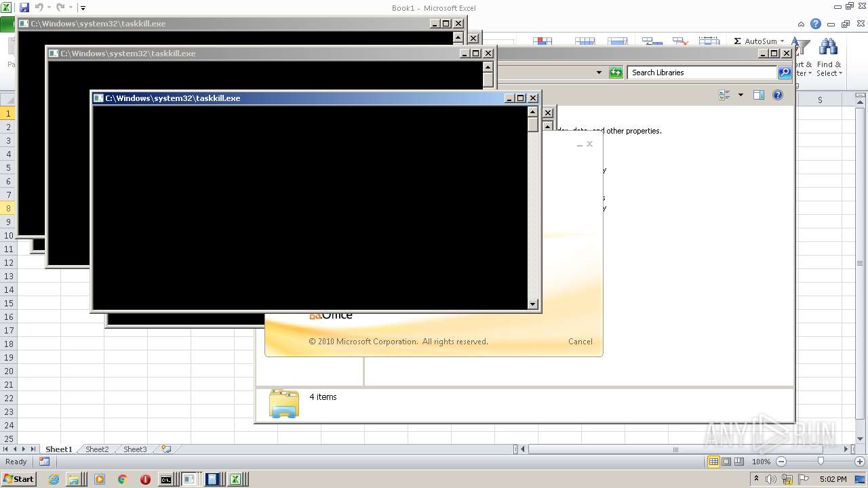
Task: Click the Start button
Action: pyautogui.click(x=18, y=479)
